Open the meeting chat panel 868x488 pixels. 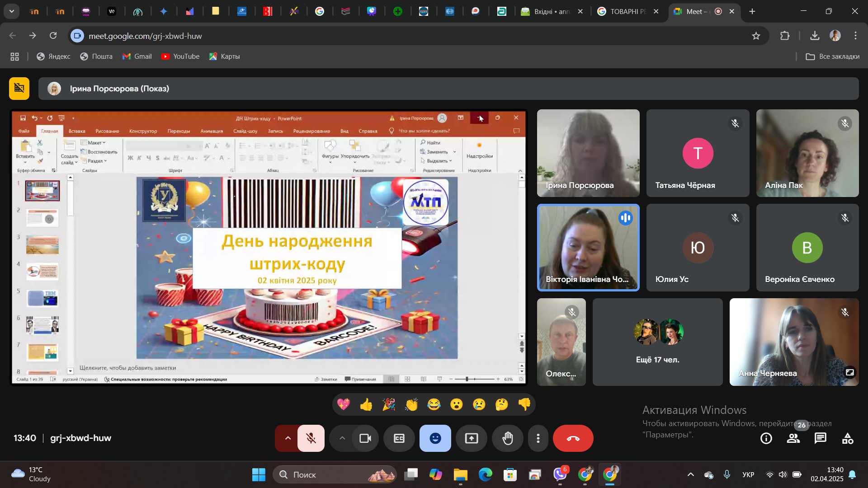(821, 438)
